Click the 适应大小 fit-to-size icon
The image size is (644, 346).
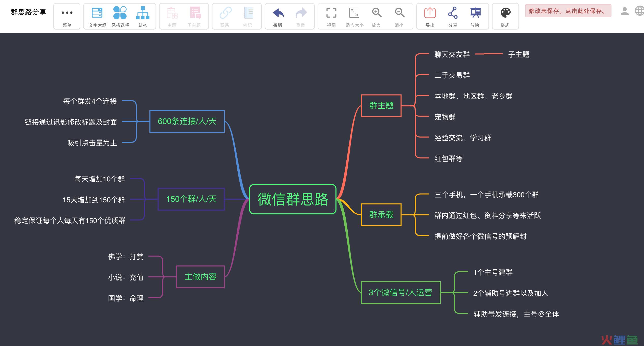(354, 16)
